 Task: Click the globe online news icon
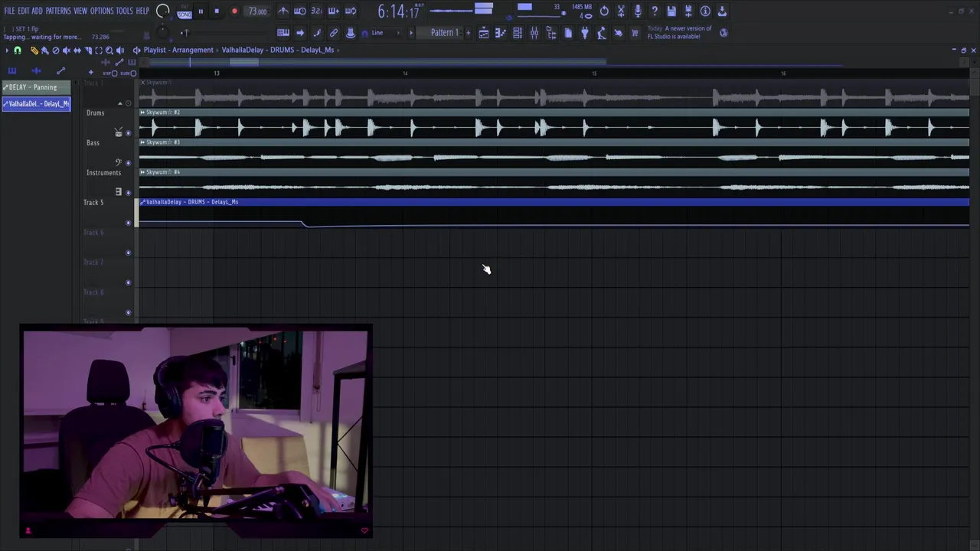pos(724,33)
